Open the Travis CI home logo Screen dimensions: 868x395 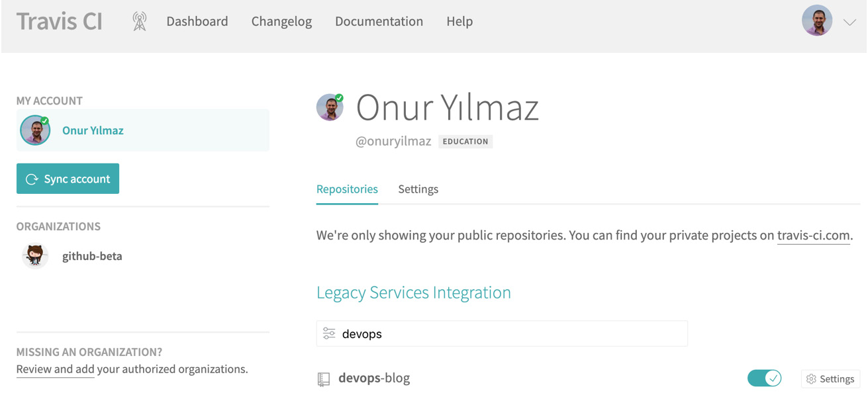(60, 22)
